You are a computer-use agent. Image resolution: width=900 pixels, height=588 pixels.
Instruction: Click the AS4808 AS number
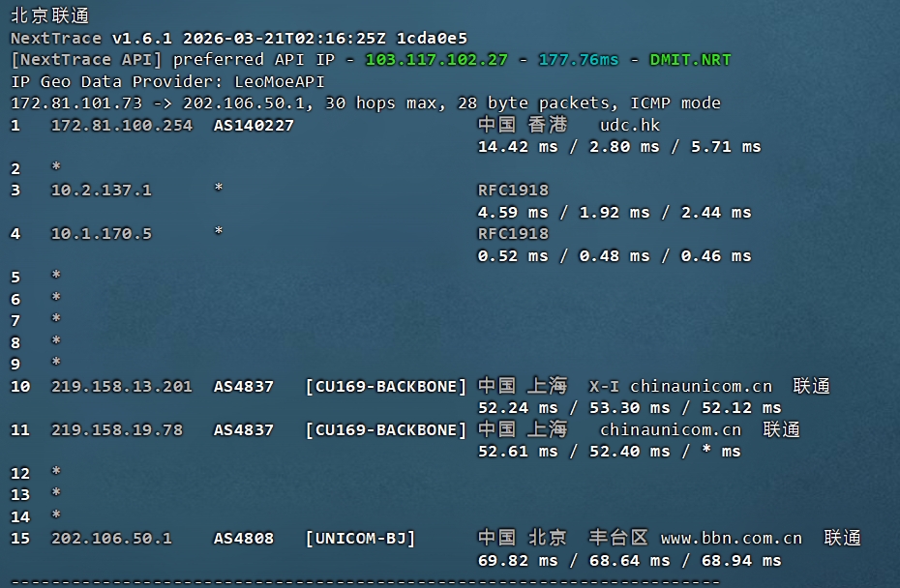tap(244, 539)
